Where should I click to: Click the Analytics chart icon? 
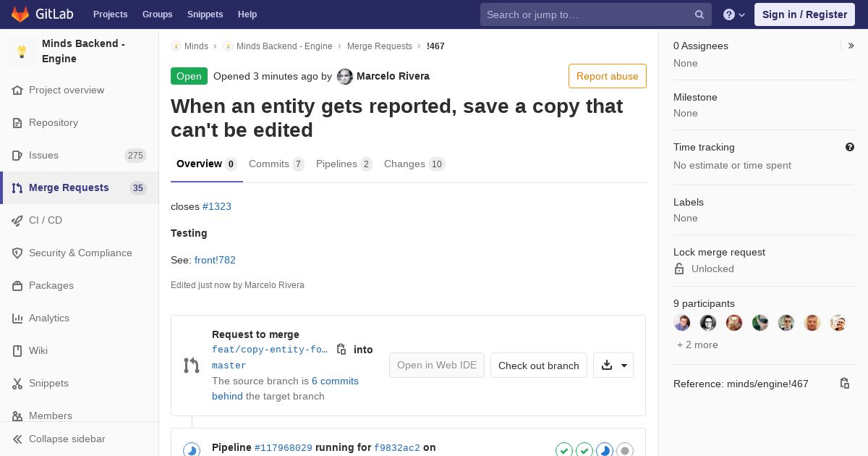pyautogui.click(x=17, y=318)
